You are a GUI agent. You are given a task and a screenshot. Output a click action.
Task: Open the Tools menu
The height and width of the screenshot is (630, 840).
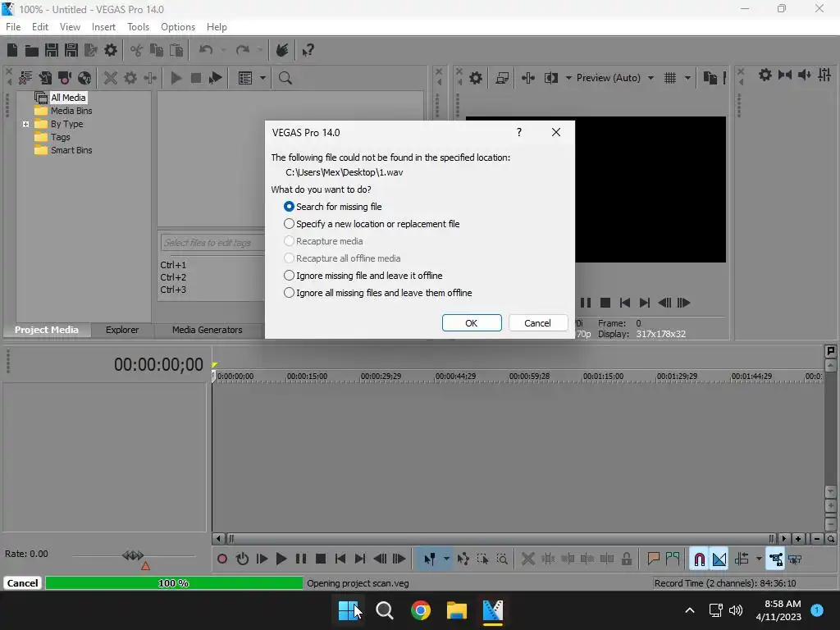138,27
